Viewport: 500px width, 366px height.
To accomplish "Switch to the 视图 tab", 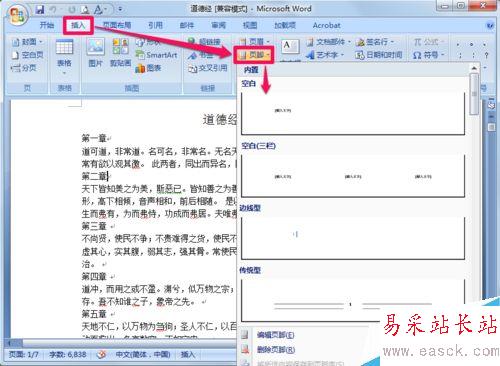I will click(x=250, y=25).
